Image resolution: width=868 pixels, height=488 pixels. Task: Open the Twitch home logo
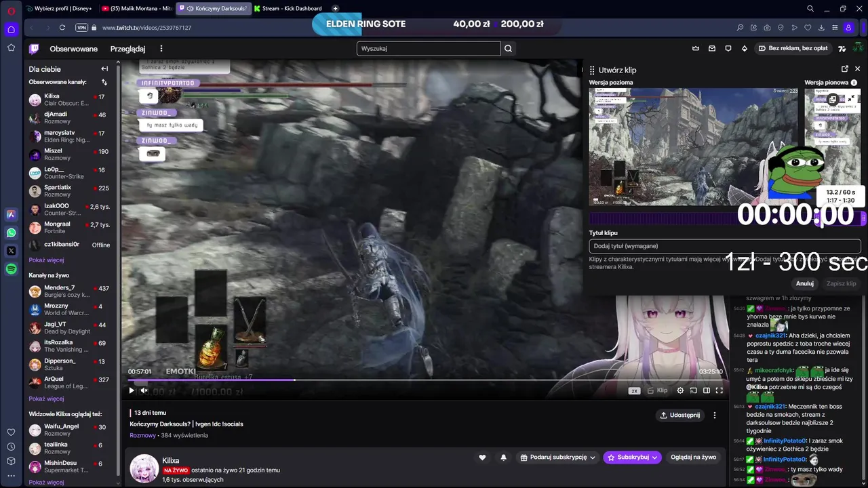point(34,49)
